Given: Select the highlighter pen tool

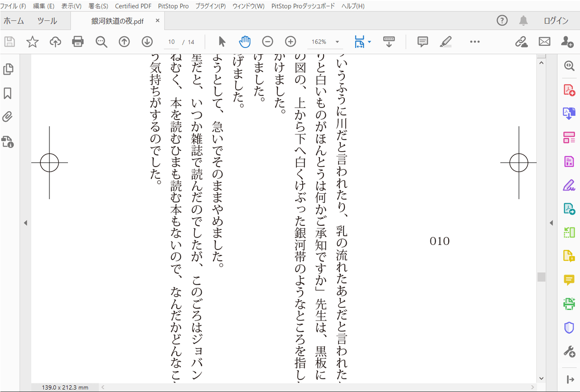Looking at the screenshot, I should (446, 42).
